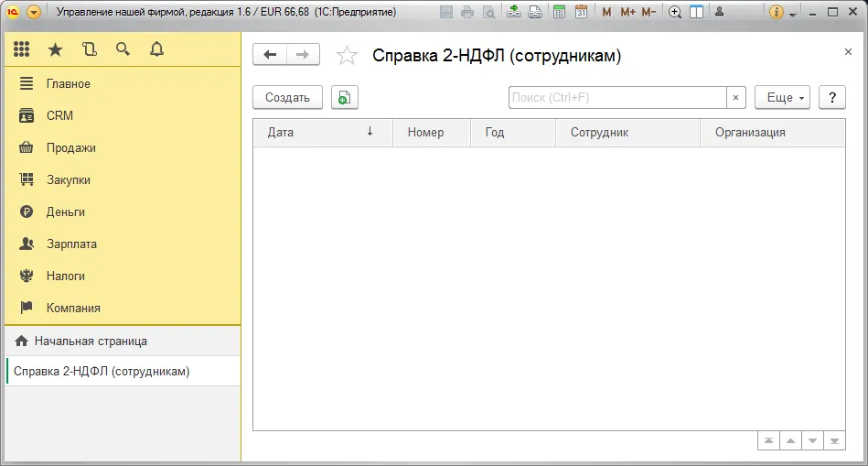Open the calendar icon in title bar
This screenshot has width=868, height=466.
581,13
